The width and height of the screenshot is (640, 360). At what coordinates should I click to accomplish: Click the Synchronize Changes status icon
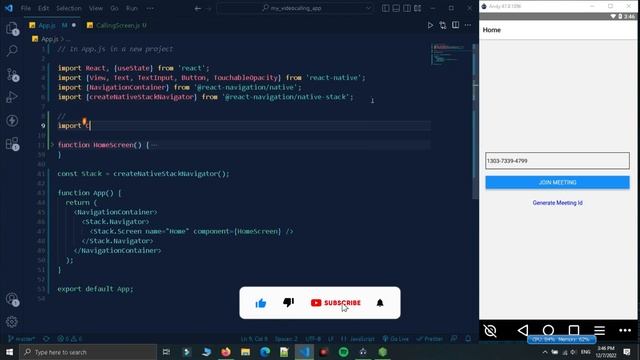point(47,339)
